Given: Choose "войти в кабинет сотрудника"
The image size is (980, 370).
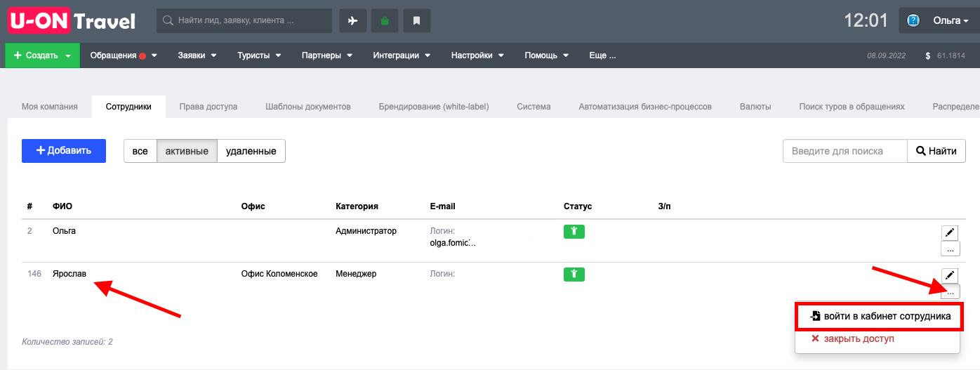Looking at the screenshot, I should click(879, 316).
